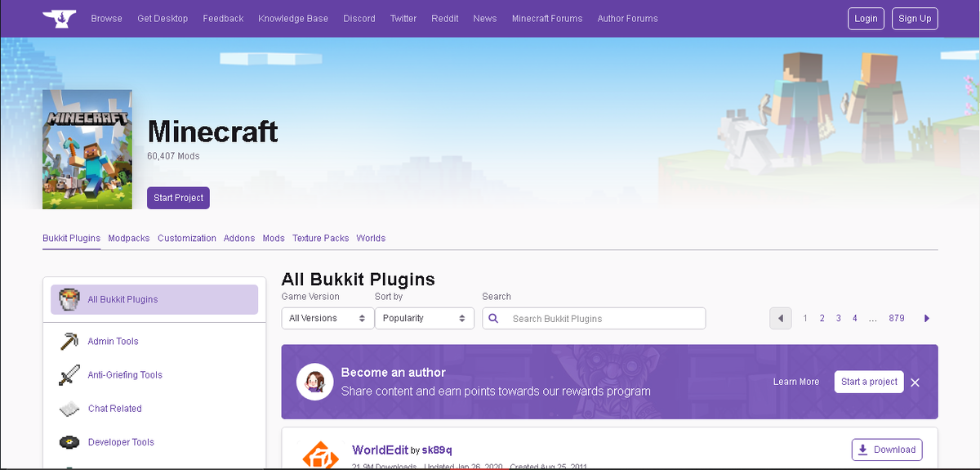
Task: Click the Admin Tools pickaxe icon
Action: point(69,341)
